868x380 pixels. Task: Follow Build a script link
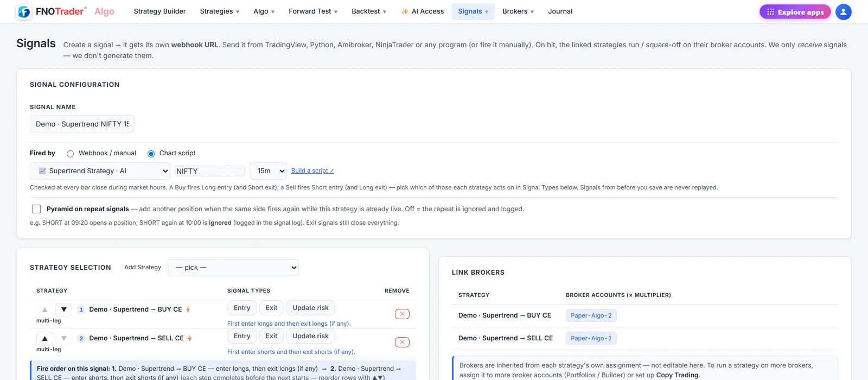(x=312, y=170)
